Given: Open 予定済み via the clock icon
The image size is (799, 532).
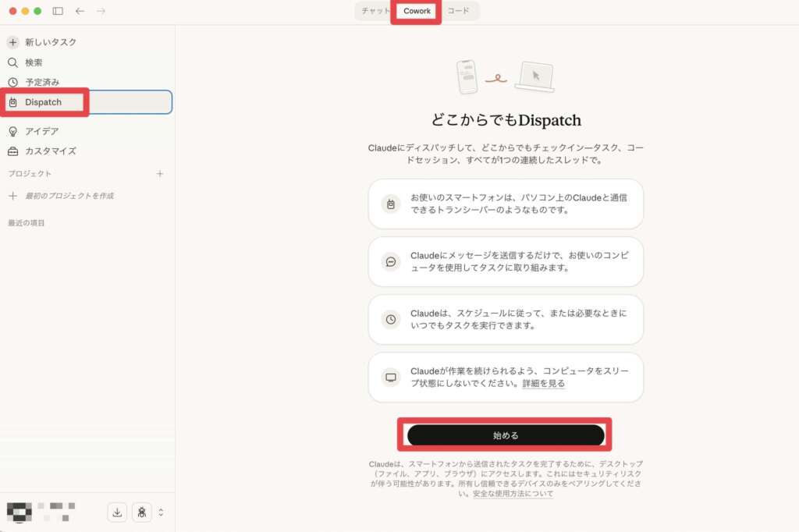Looking at the screenshot, I should tap(12, 82).
